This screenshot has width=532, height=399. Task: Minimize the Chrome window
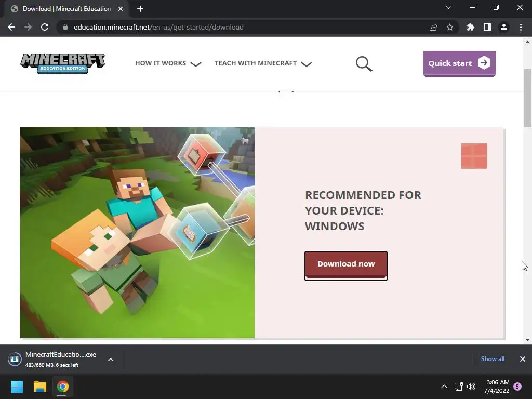click(x=472, y=7)
